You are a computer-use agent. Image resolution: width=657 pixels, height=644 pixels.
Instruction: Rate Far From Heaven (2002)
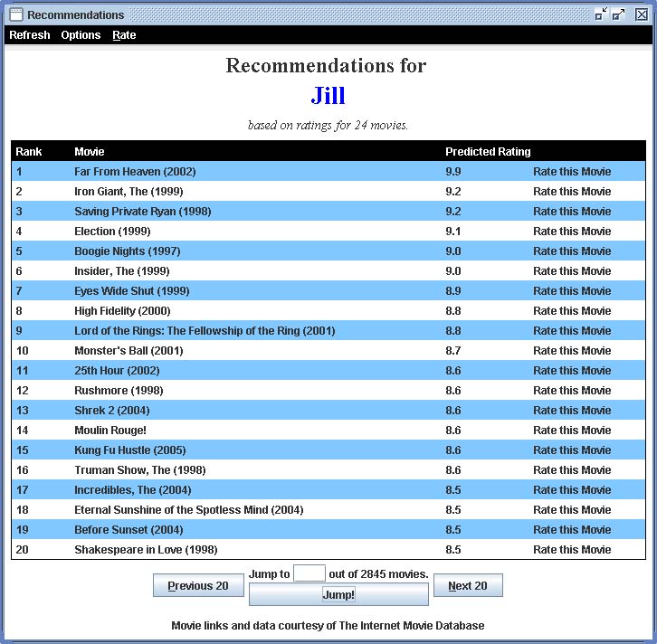tap(572, 172)
